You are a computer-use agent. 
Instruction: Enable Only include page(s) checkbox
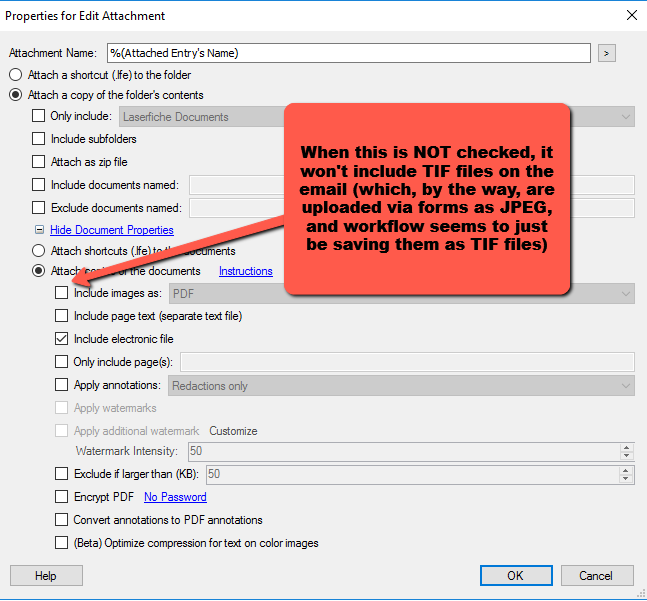coord(61,362)
